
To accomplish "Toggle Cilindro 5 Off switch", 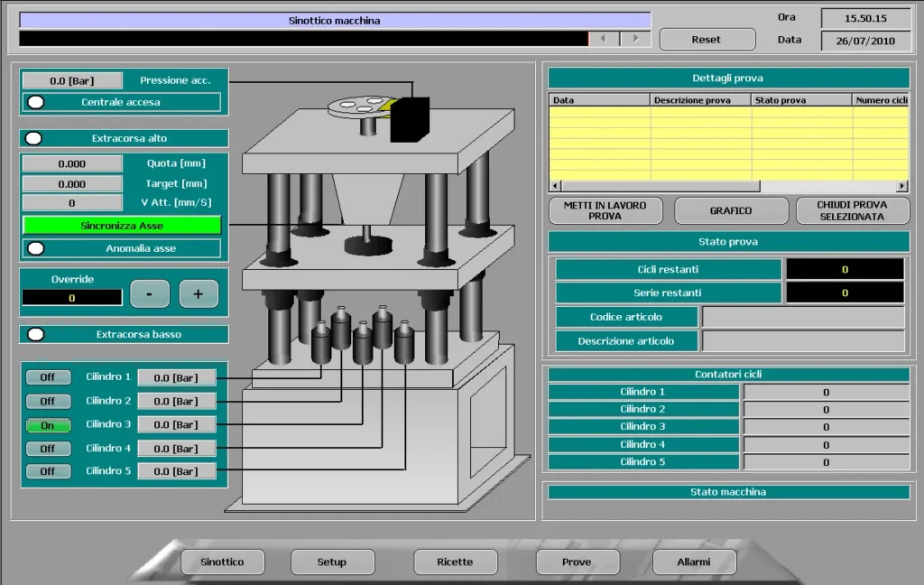I will coord(48,471).
